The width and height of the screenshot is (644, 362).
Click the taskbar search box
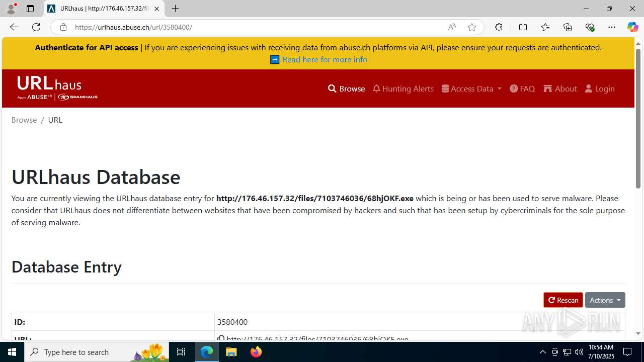click(97, 352)
